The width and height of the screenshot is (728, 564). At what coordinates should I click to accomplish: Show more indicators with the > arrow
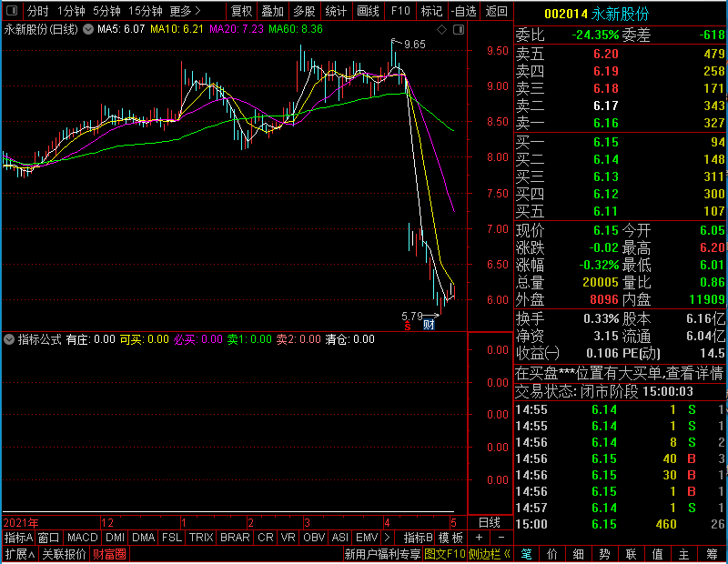tap(388, 538)
